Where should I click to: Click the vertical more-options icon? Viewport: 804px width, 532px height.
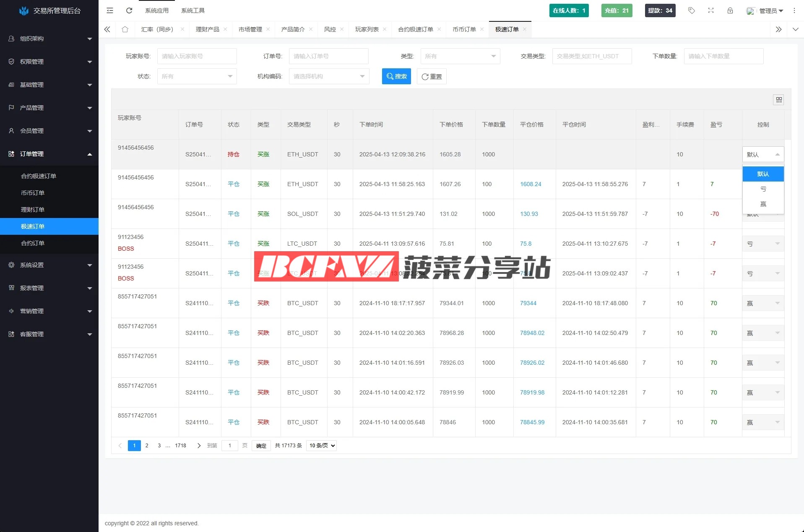pos(794,10)
